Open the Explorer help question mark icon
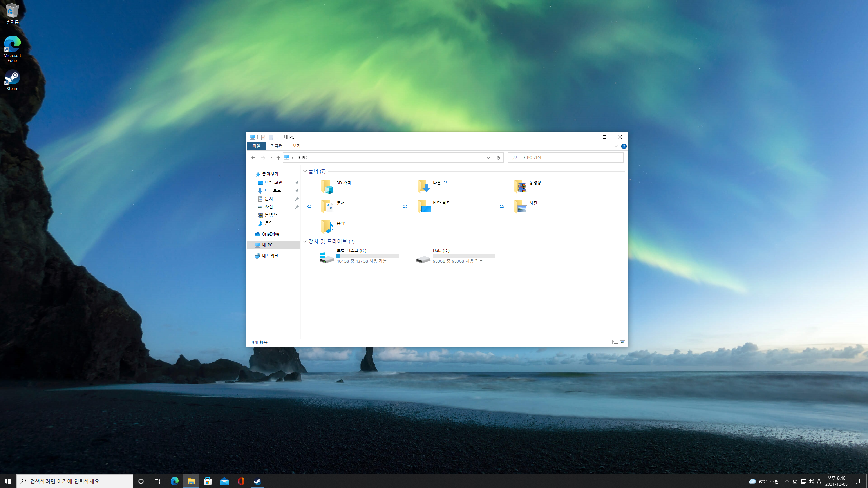The width and height of the screenshot is (868, 488). point(624,146)
